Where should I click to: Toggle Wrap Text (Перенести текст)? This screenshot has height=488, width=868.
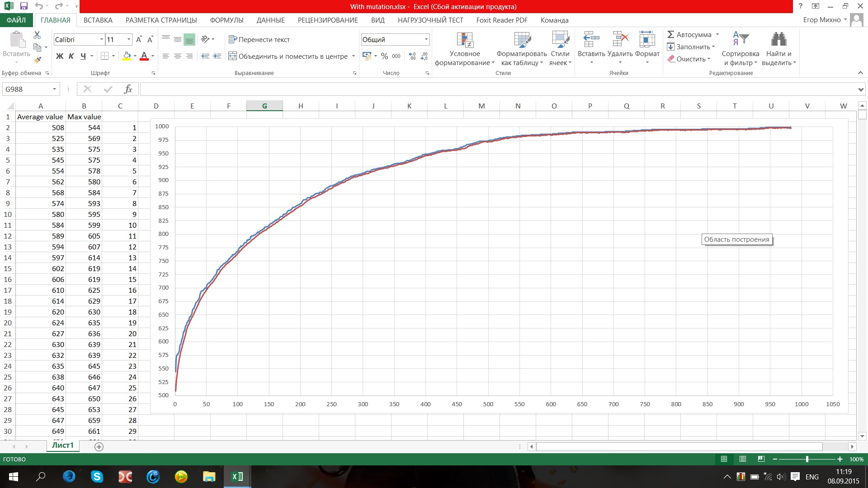(259, 40)
